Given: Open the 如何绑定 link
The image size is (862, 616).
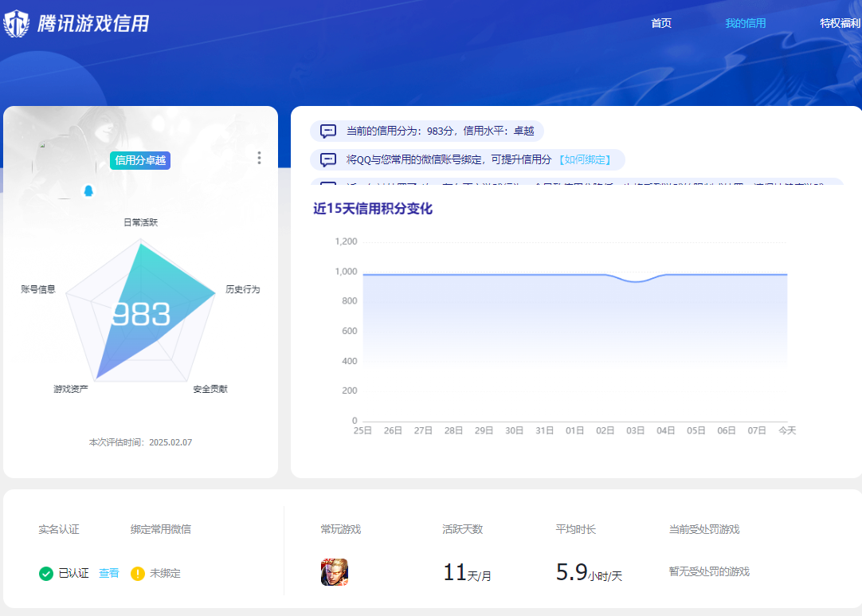Looking at the screenshot, I should [585, 160].
